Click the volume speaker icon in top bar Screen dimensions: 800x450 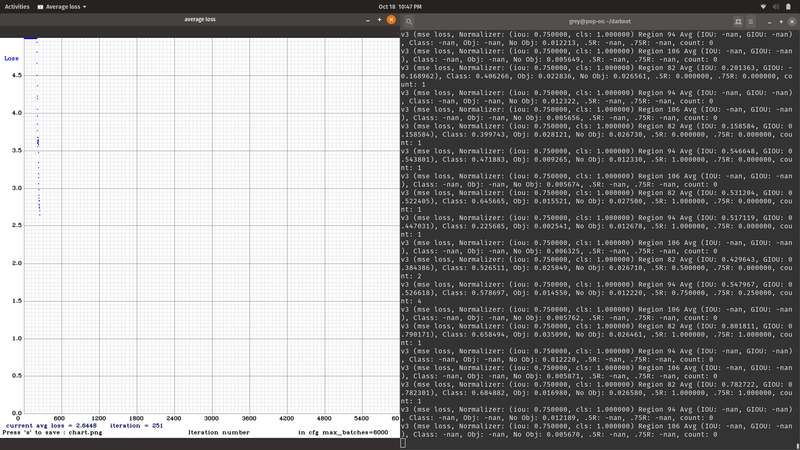tap(776, 6)
